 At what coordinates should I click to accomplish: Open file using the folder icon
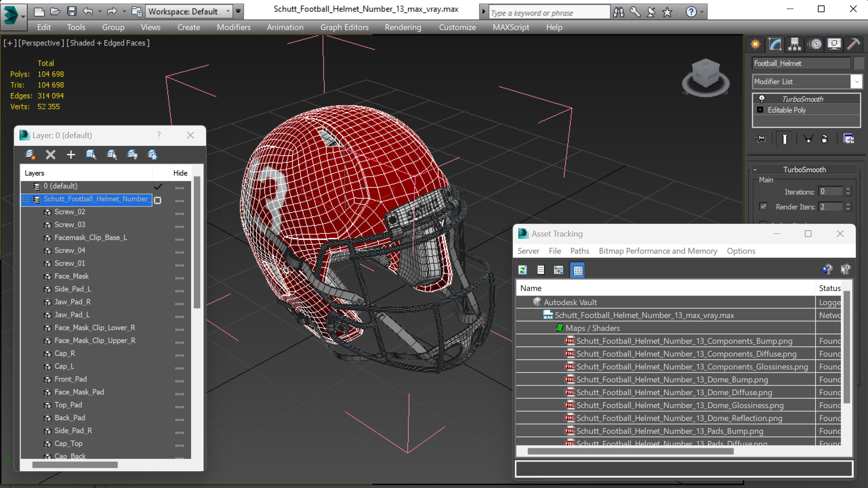coord(55,11)
